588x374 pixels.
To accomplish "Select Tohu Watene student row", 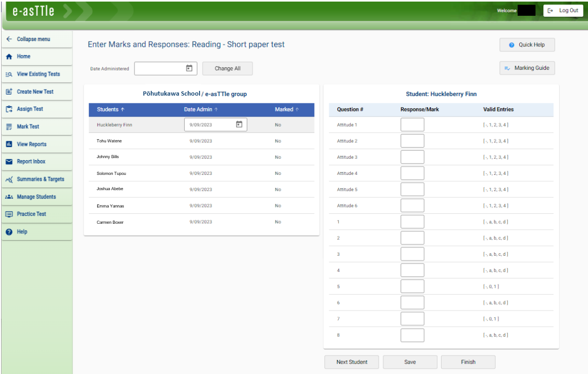I will click(x=109, y=141).
